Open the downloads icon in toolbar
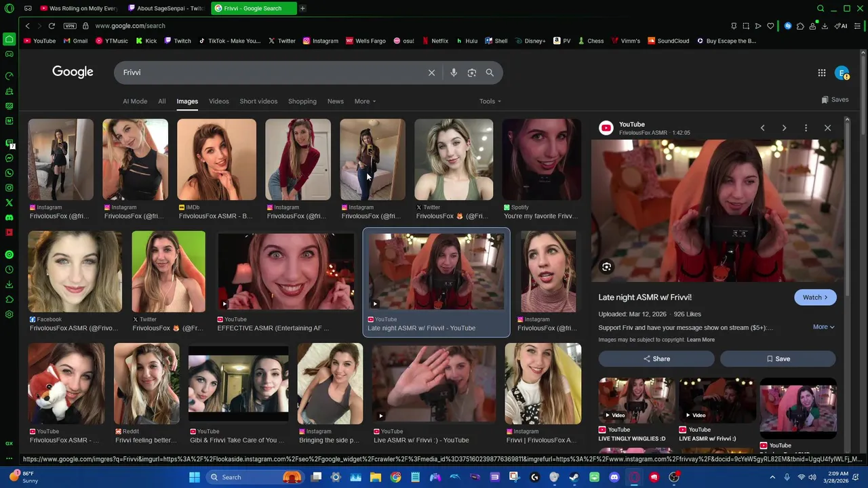Image resolution: width=868 pixels, height=488 pixels. pos(825,26)
